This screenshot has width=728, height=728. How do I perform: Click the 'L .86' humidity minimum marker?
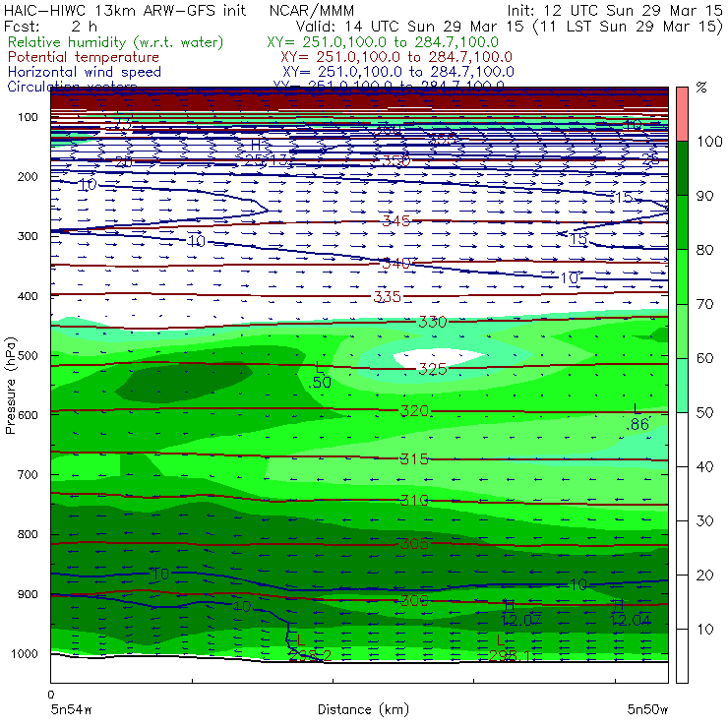coord(637,417)
